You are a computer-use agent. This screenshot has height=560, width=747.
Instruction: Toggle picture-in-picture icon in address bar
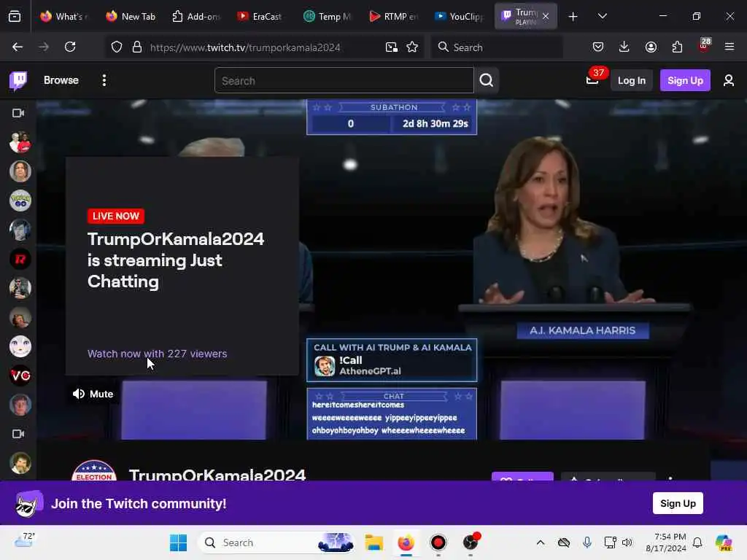click(x=392, y=47)
